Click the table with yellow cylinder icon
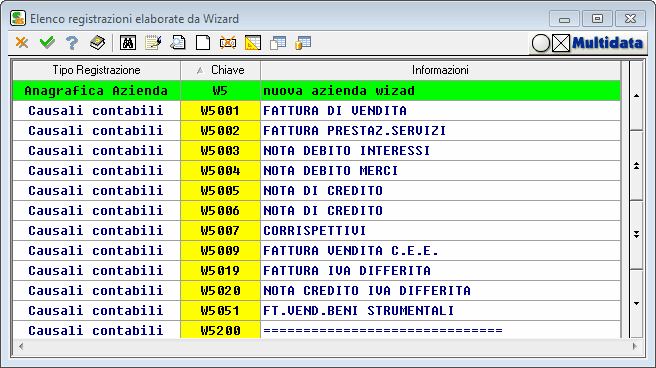 303,43
